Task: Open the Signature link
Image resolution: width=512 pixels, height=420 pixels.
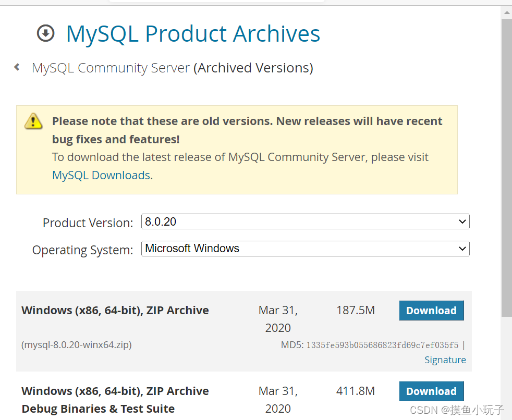Action: [x=445, y=360]
